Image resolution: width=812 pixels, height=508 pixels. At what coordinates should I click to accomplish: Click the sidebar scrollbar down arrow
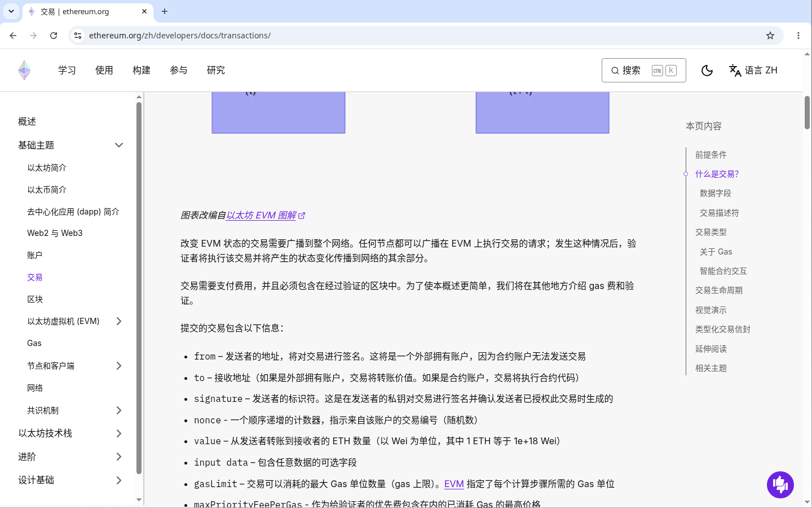coord(139,500)
